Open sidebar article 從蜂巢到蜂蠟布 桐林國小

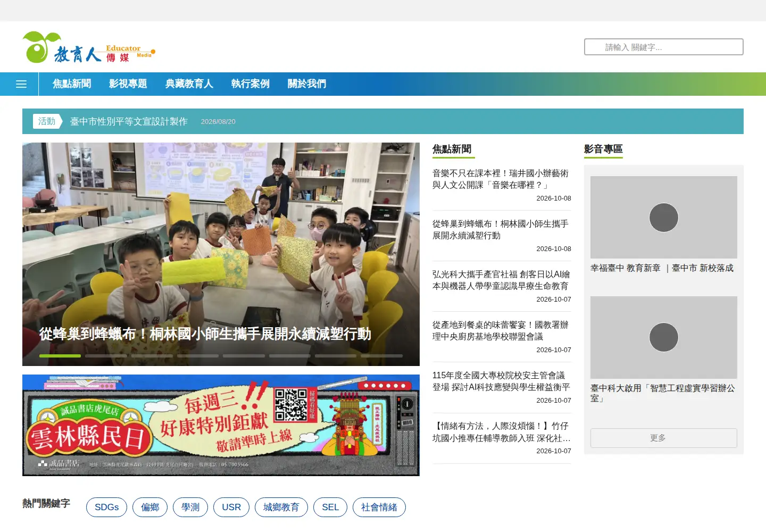click(x=501, y=230)
